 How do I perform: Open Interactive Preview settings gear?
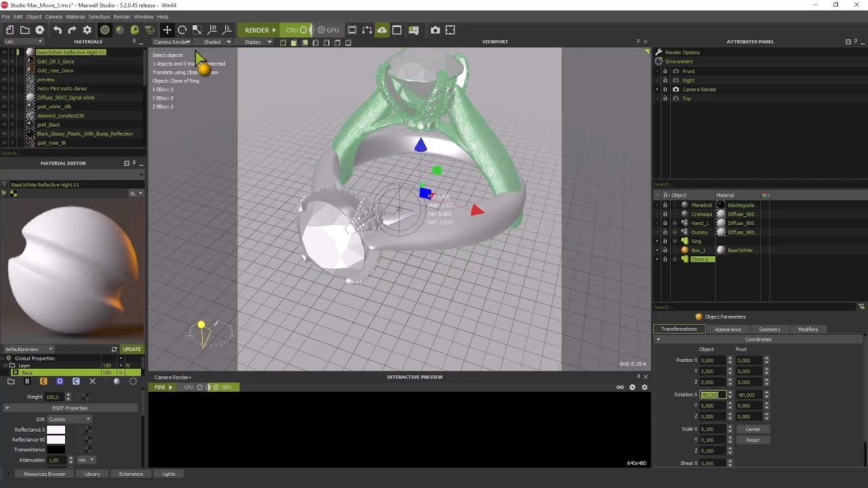coord(644,387)
